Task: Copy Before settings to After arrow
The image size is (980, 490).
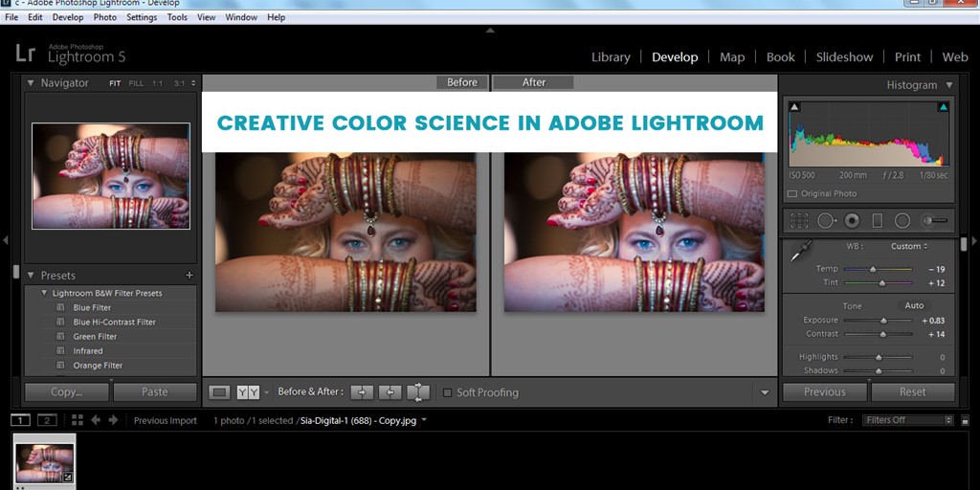Action: (x=361, y=391)
